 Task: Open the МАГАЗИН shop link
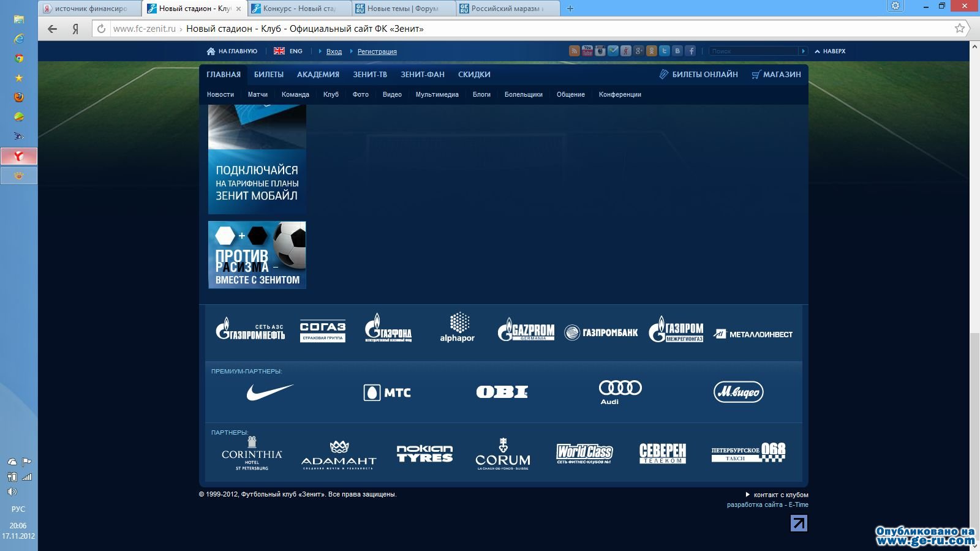(776, 75)
